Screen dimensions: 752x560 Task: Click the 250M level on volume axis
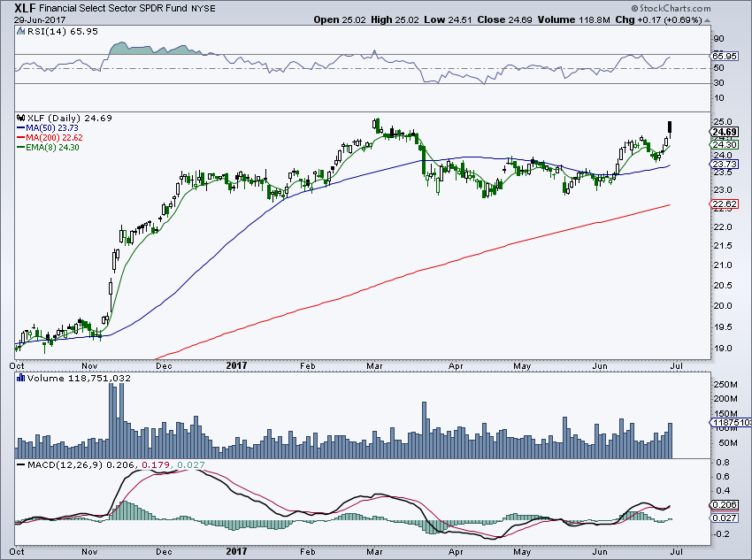(725, 385)
